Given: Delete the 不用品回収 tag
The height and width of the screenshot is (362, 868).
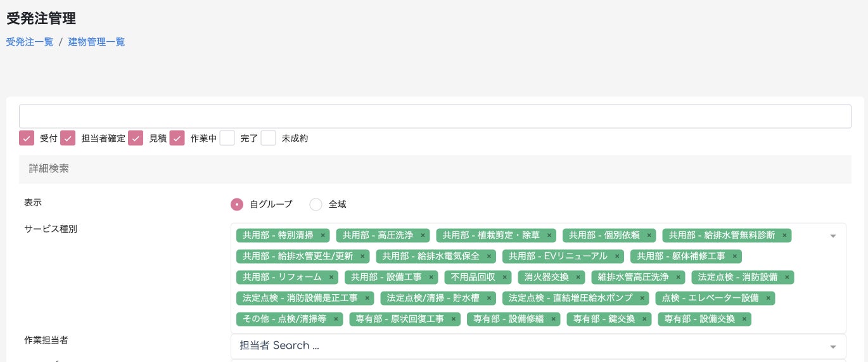Looking at the screenshot, I should (505, 277).
